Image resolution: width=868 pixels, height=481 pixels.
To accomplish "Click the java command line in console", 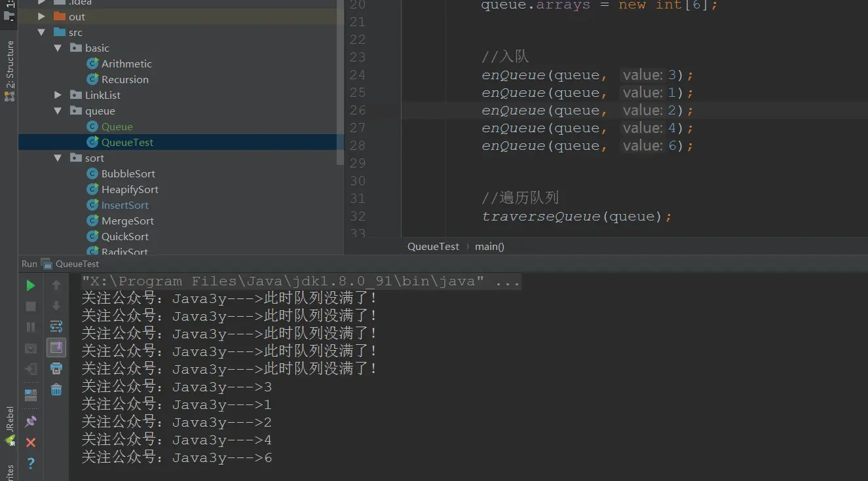I will click(301, 281).
